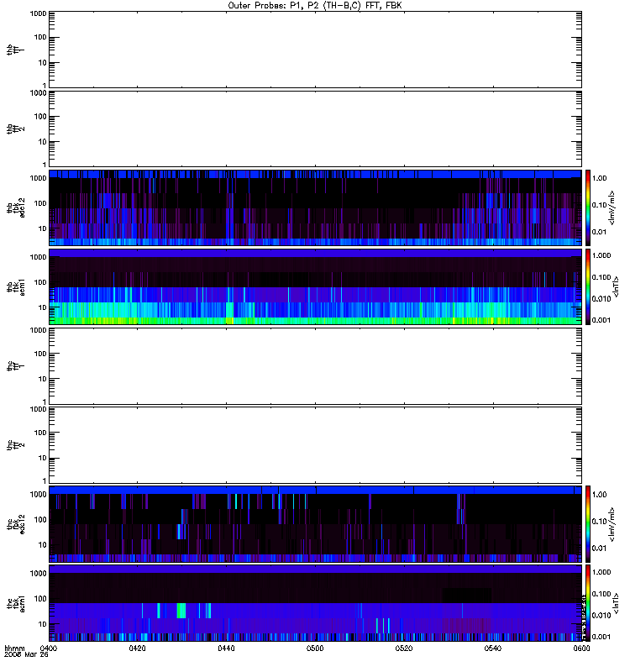
Task: Click the 'thb fbk edc12' y-axis title
Action: pyautogui.click(x=15, y=207)
